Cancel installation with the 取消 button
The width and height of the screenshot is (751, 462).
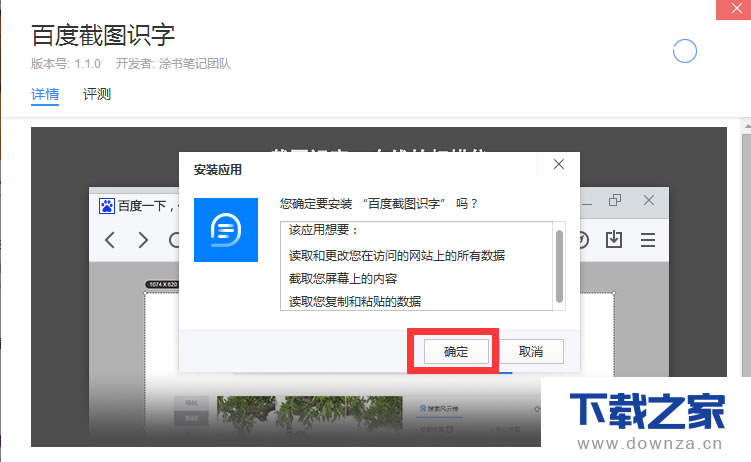coord(531,351)
